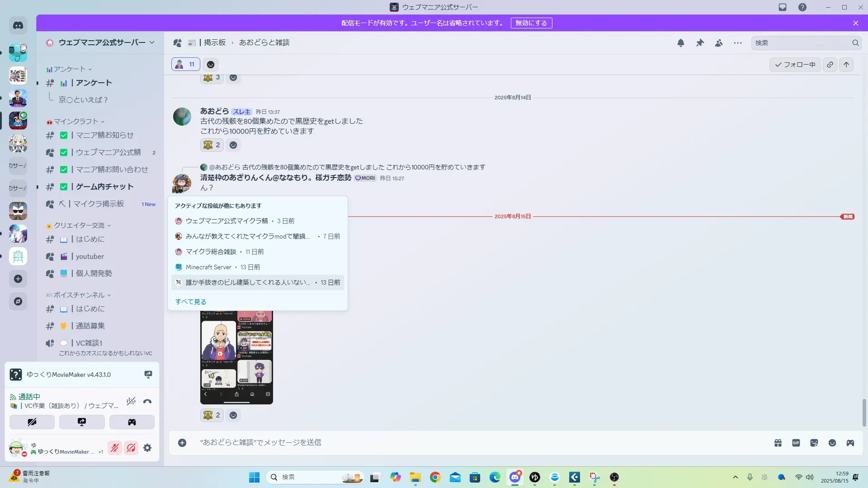868x488 pixels.
Task: Open ゲーム内チャット channel
Action: 104,187
